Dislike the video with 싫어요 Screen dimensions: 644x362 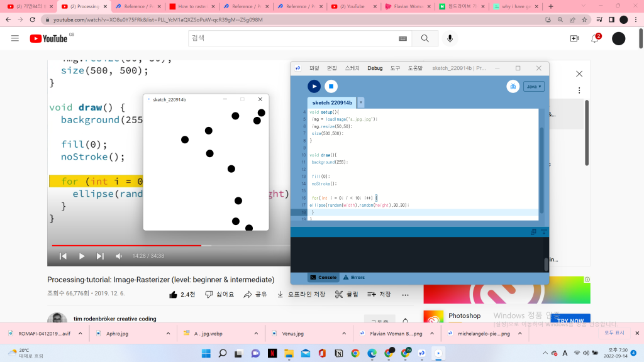click(x=219, y=294)
